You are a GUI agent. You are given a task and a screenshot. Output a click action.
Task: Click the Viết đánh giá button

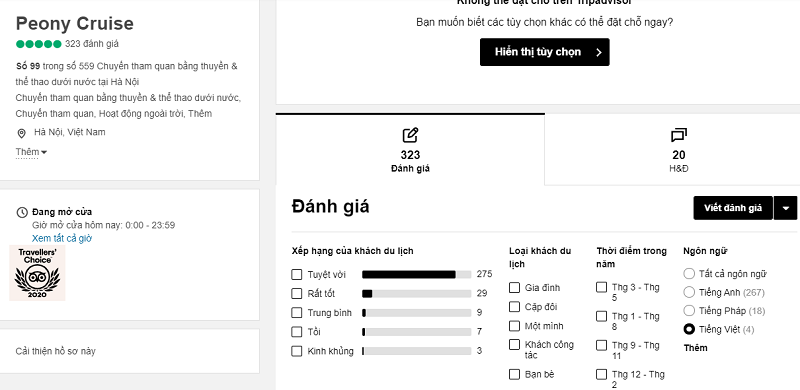[x=733, y=208]
